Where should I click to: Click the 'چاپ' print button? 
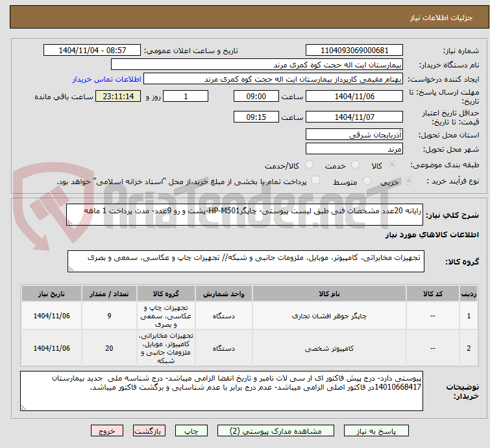[191, 431]
